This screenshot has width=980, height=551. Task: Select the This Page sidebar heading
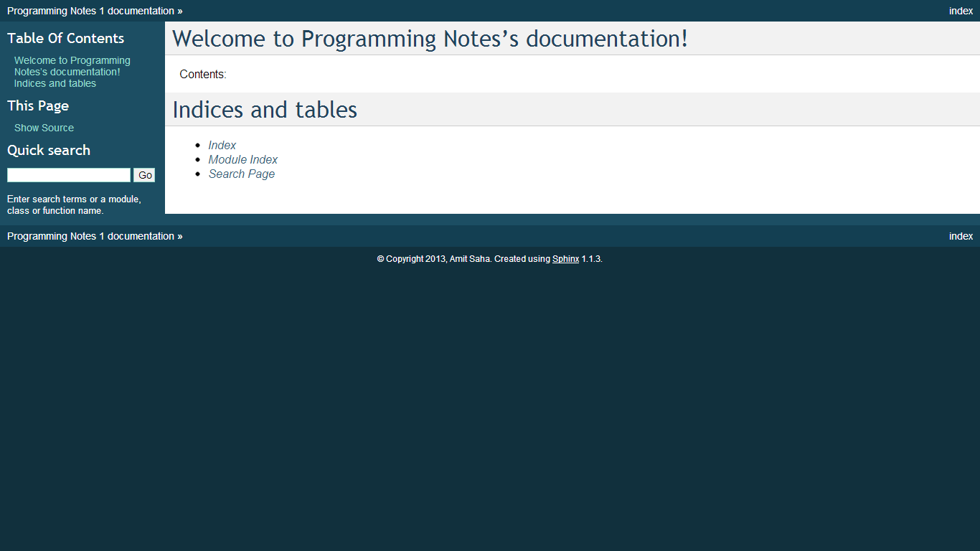38,105
